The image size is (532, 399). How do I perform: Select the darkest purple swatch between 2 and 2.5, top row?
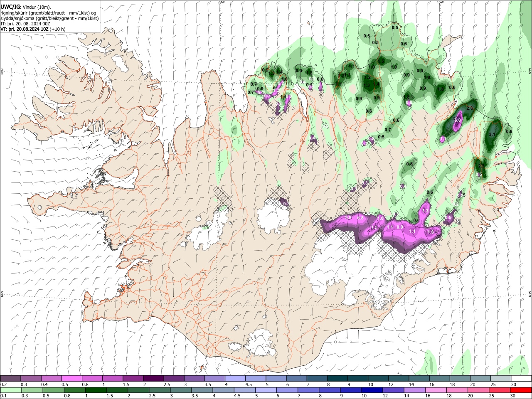pos(154,378)
